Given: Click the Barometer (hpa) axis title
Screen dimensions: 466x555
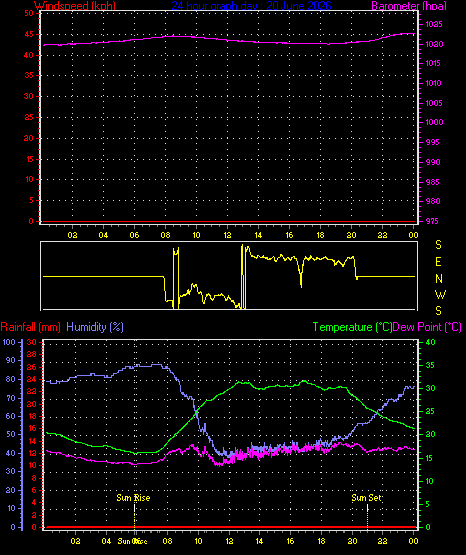Looking at the screenshot, I should tap(409, 6).
